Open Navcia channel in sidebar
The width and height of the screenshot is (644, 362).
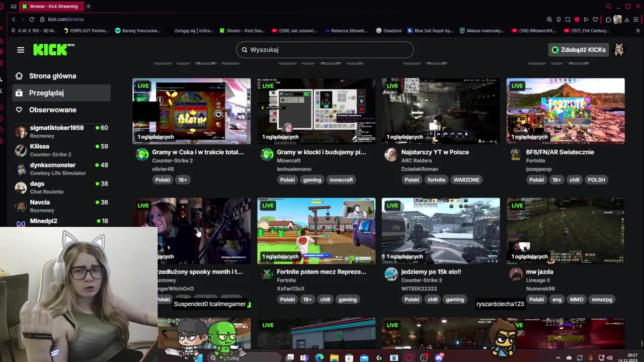[61, 206]
